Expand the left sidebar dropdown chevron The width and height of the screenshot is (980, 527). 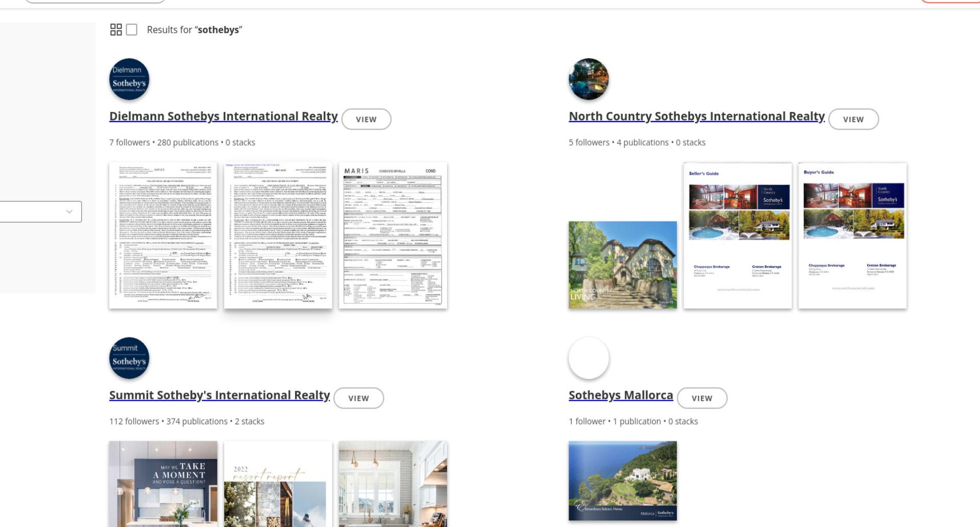[x=69, y=211]
